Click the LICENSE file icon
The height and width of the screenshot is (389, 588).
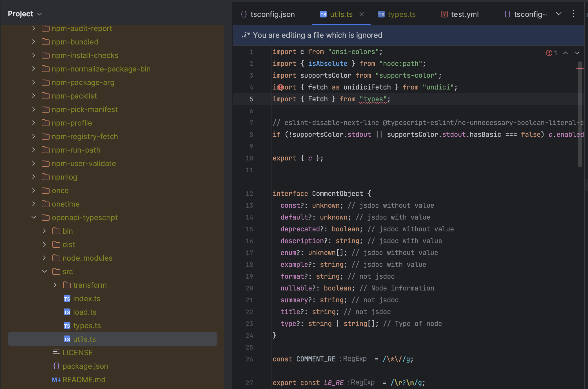(56, 352)
